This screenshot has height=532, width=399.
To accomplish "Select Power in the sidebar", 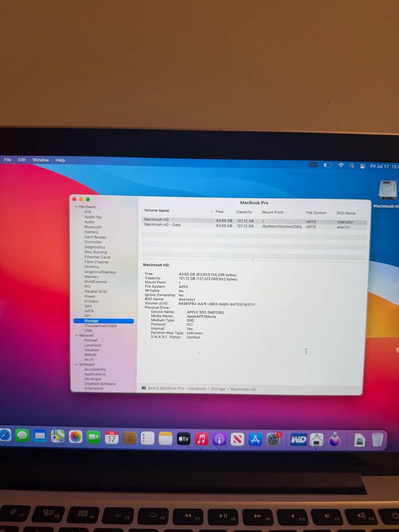I will pyautogui.click(x=90, y=296).
